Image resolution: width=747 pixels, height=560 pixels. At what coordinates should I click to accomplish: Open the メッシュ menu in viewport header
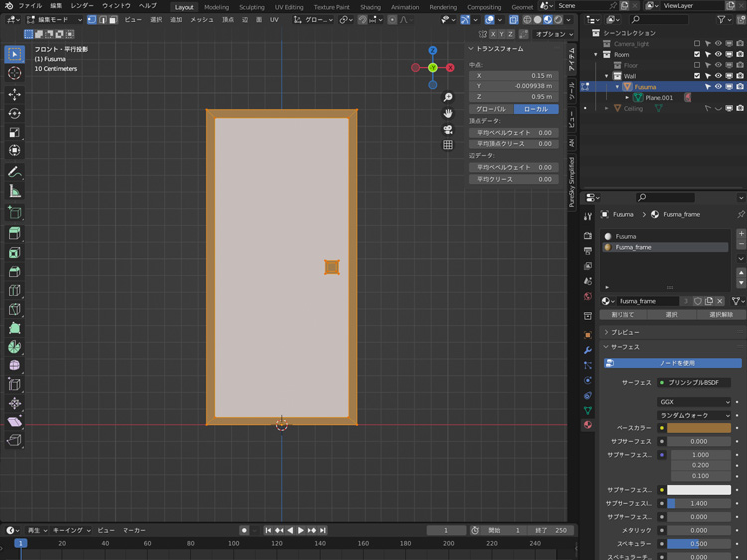pos(202,19)
